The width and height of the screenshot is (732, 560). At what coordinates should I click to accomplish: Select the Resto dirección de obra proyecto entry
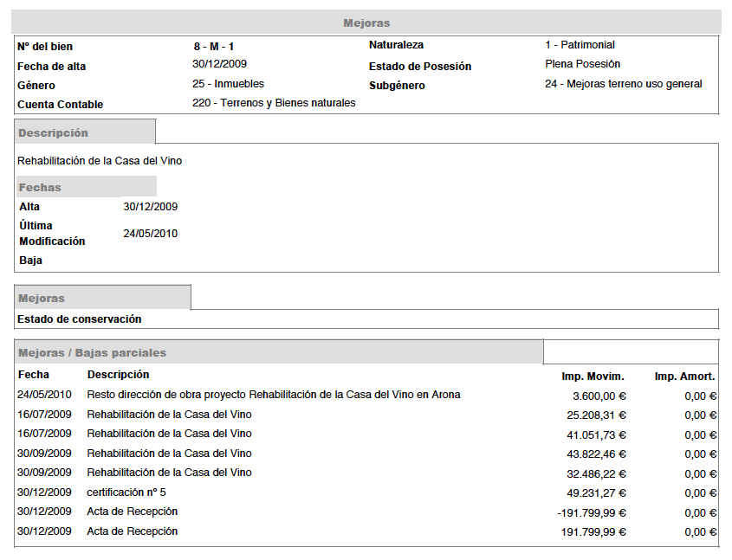274,395
